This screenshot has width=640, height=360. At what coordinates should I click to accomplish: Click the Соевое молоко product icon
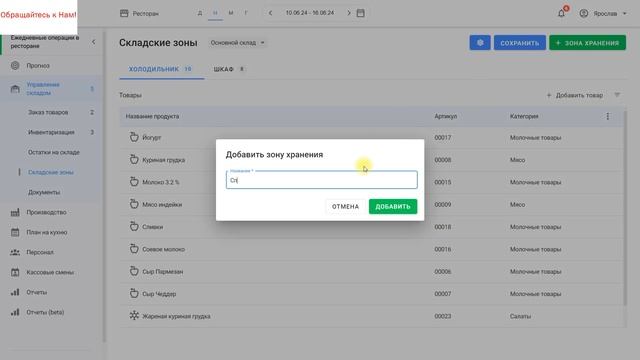click(x=134, y=249)
